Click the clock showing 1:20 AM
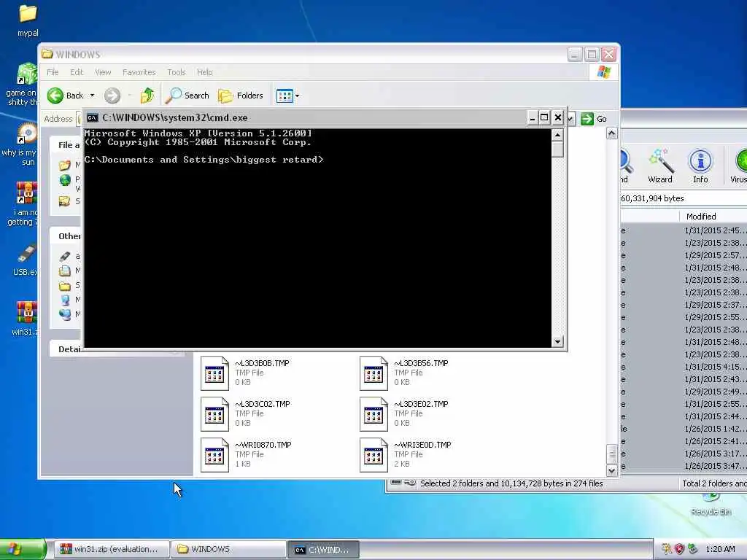The image size is (747, 560). pyautogui.click(x=720, y=549)
